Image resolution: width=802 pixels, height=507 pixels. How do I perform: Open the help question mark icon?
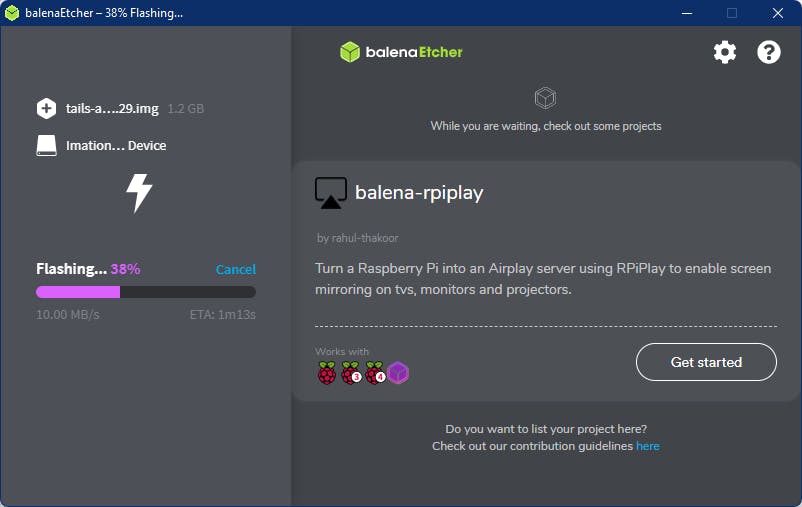[x=769, y=52]
